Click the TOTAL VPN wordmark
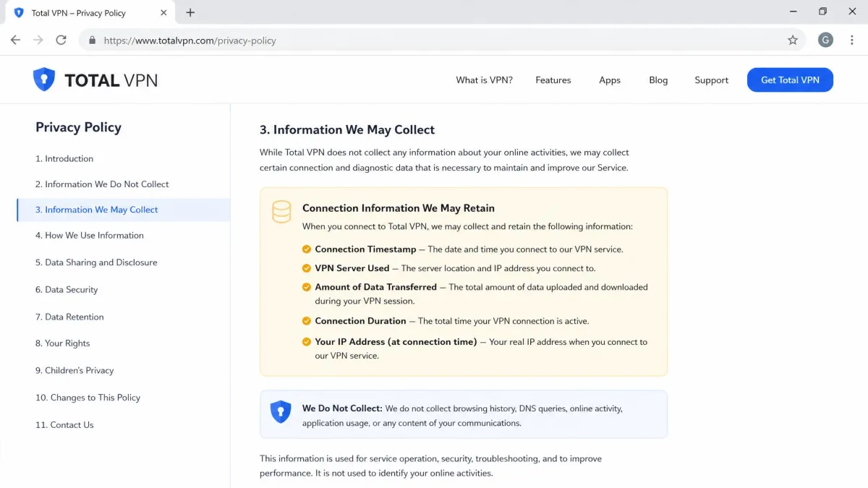Image resolution: width=868 pixels, height=488 pixels. 111,80
